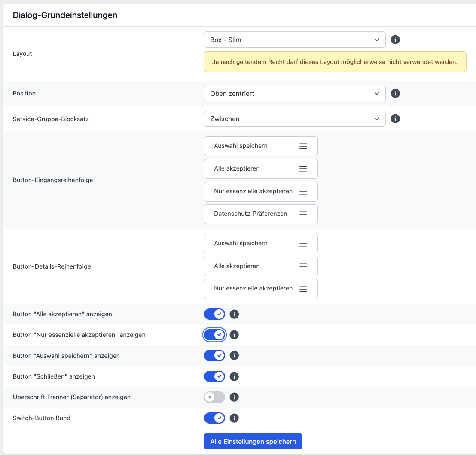Viewport: 476px width, 455px height.
Task: Click info icon for "Schließen" anzeigen toggle
Action: click(234, 376)
